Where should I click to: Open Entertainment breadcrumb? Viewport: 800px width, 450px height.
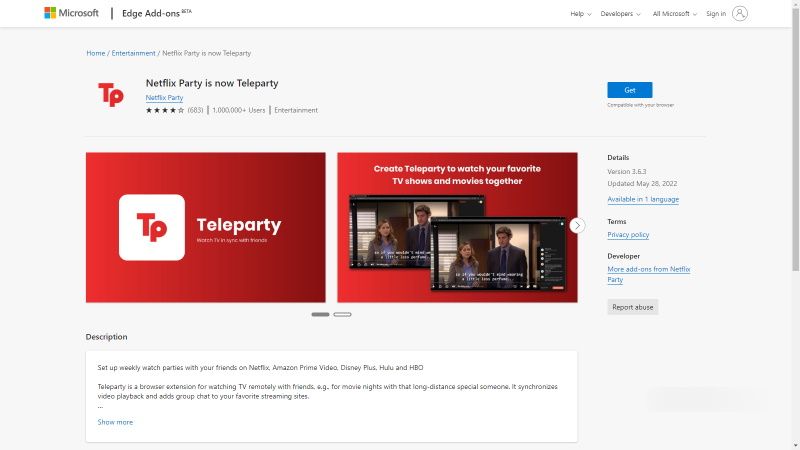tap(133, 53)
